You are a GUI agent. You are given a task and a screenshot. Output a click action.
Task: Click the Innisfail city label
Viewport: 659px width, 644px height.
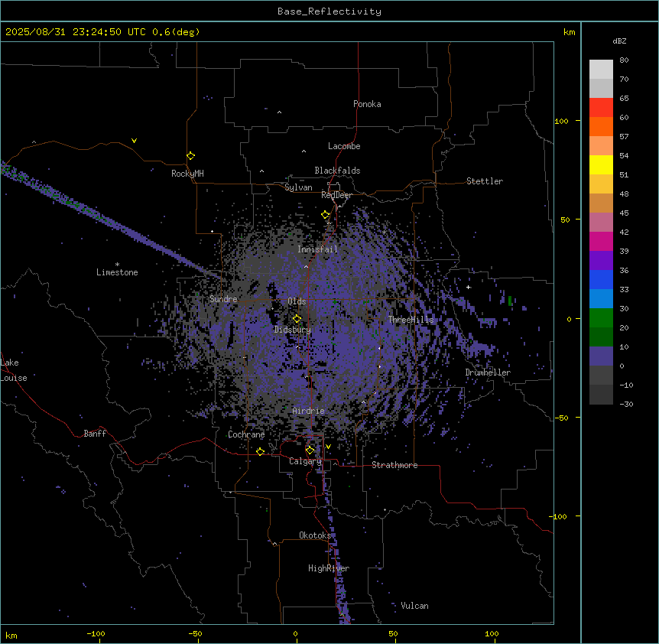coord(317,249)
